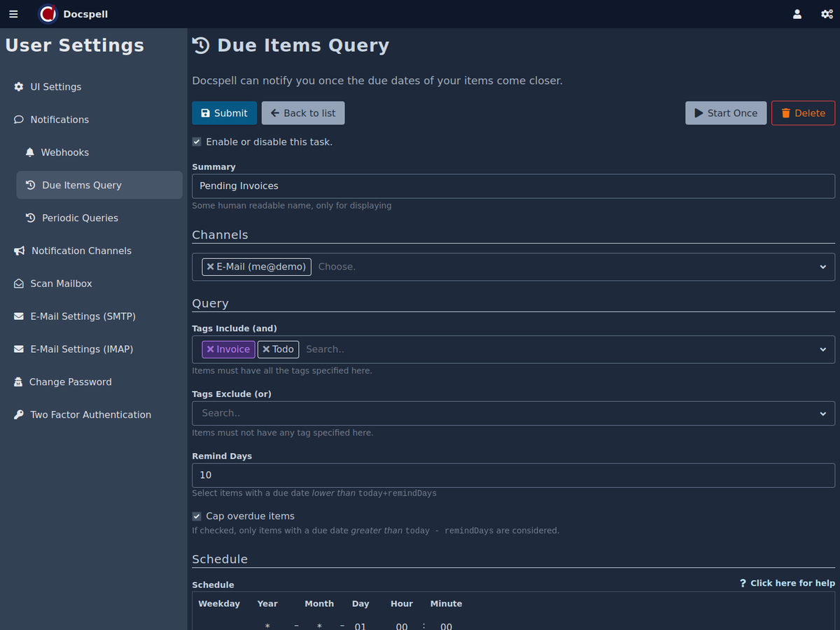Remove the Invoice tag from Tags Include
Screen dimensions: 840x630
tap(210, 349)
